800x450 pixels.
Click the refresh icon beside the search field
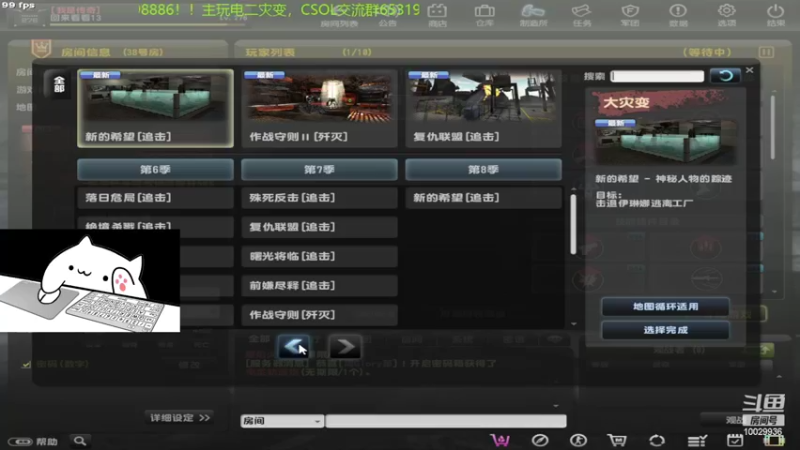725,76
